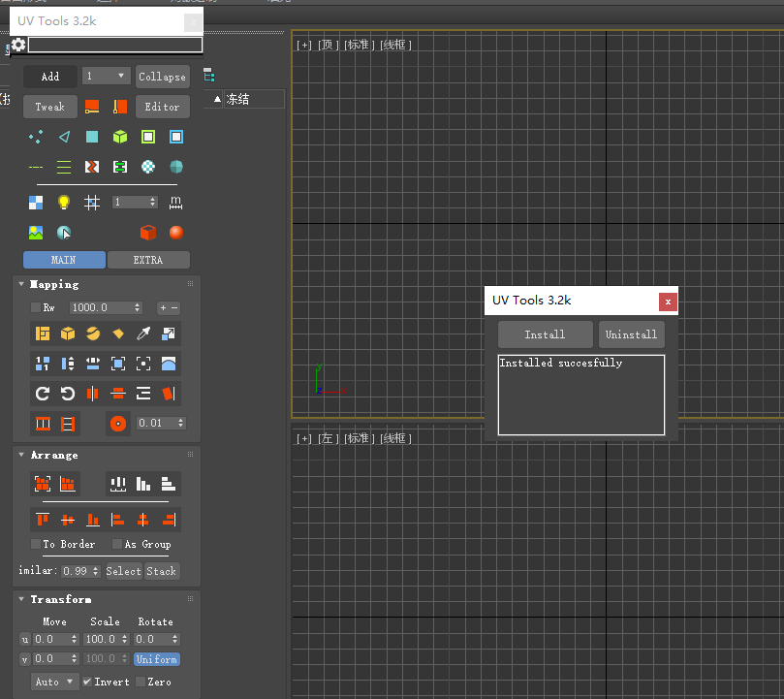
Task: Open the 左 view label menu
Action: (x=328, y=439)
